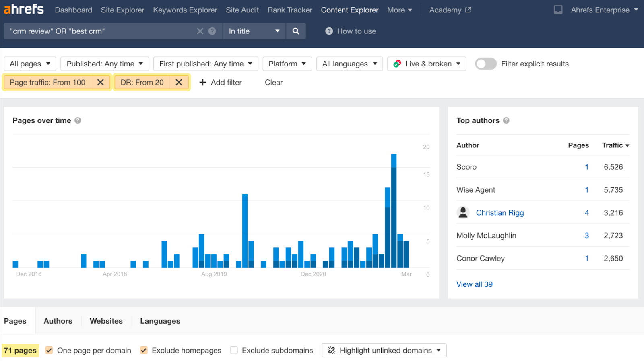Viewport: 644px width, 361px height.
Task: Remove the Page traffic filter
Action: coord(101,82)
